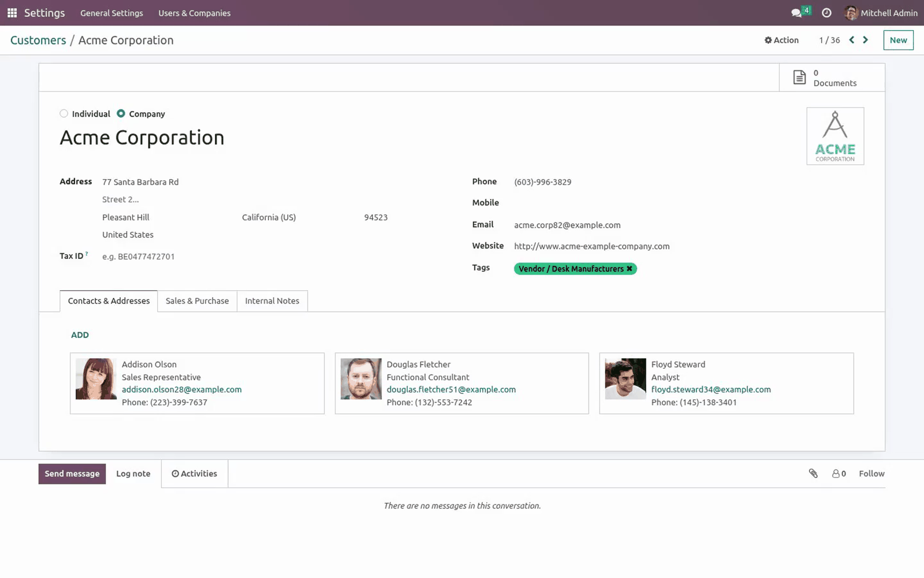Select the Company radio option

[x=121, y=114]
